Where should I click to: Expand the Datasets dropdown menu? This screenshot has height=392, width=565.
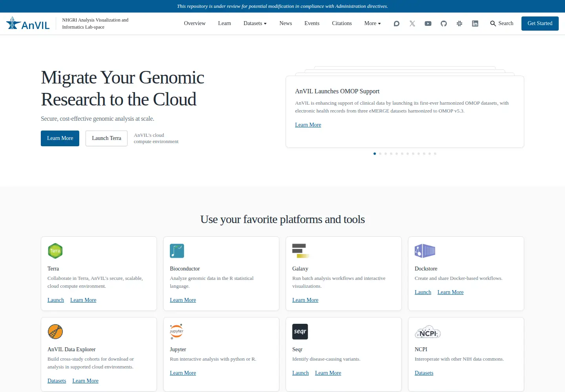255,24
